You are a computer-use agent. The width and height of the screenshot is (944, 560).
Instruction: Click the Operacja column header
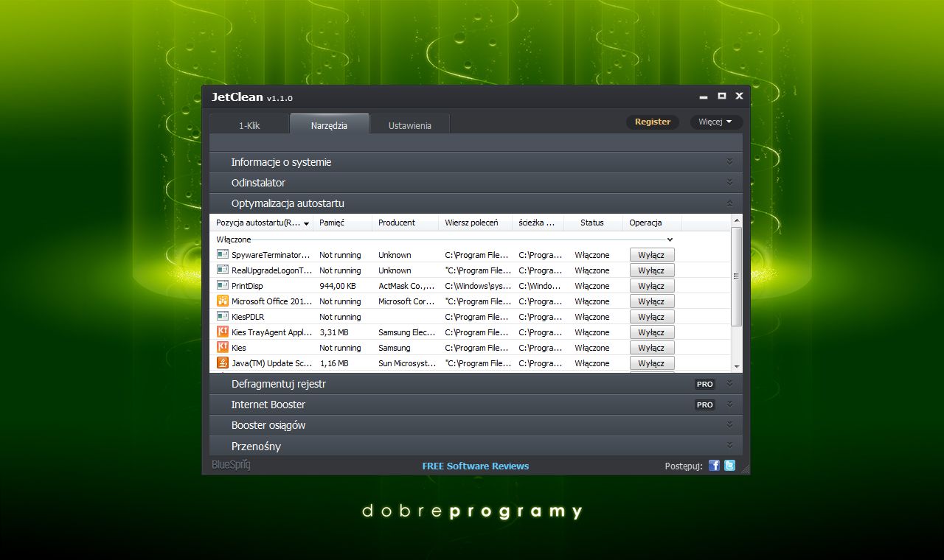(653, 223)
